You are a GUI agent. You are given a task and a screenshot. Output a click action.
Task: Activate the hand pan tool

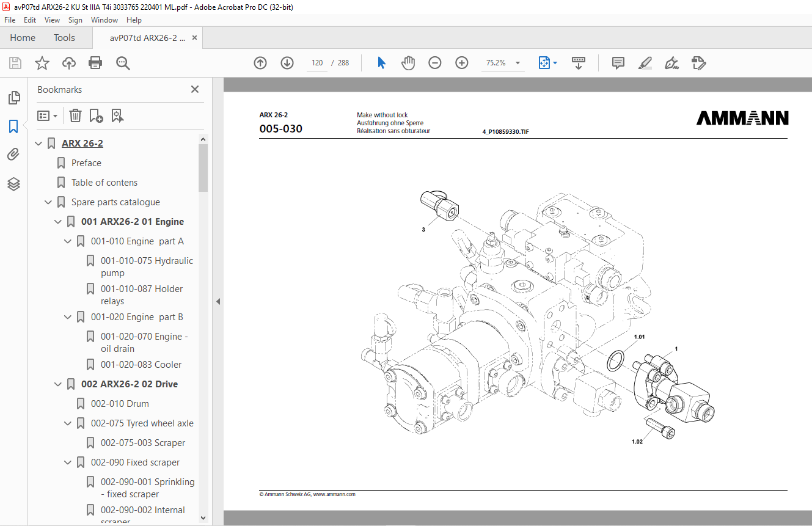[408, 63]
